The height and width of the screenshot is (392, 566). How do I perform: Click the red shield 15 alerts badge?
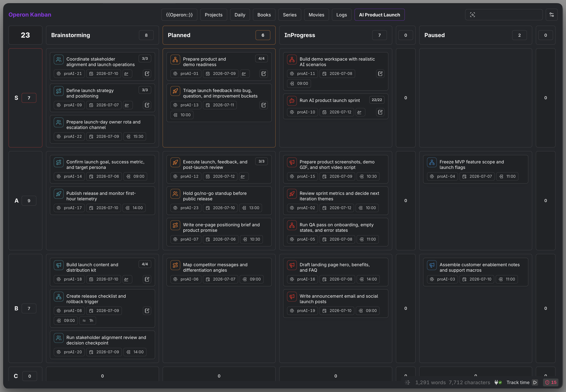(x=550, y=382)
